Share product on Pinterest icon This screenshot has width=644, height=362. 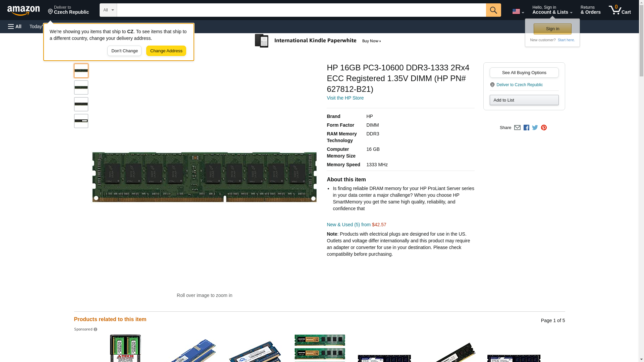tap(544, 128)
